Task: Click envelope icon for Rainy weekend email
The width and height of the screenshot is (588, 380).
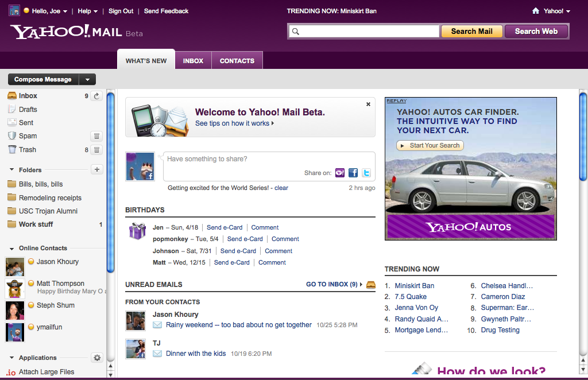Action: 157,325
